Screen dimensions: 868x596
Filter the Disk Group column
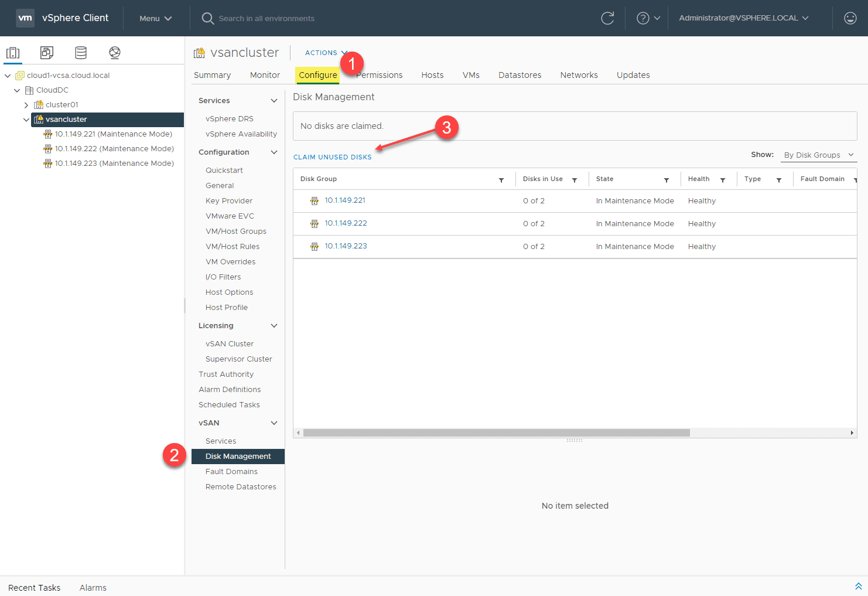click(x=501, y=180)
